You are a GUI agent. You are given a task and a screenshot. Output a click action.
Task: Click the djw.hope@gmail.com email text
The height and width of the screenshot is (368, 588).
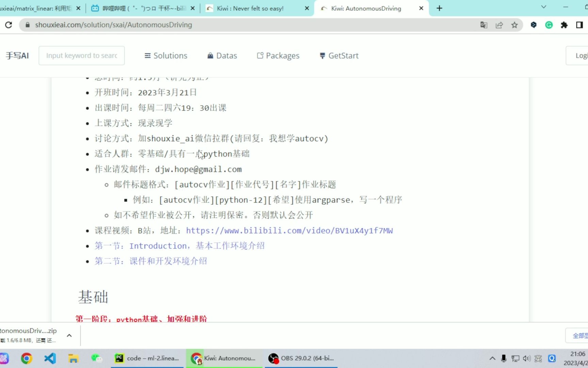tap(198, 169)
